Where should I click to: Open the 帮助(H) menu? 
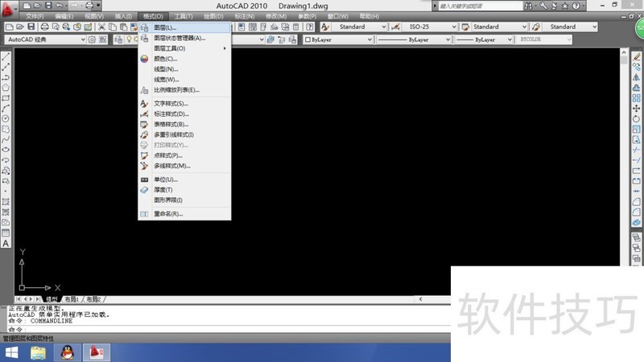369,16
